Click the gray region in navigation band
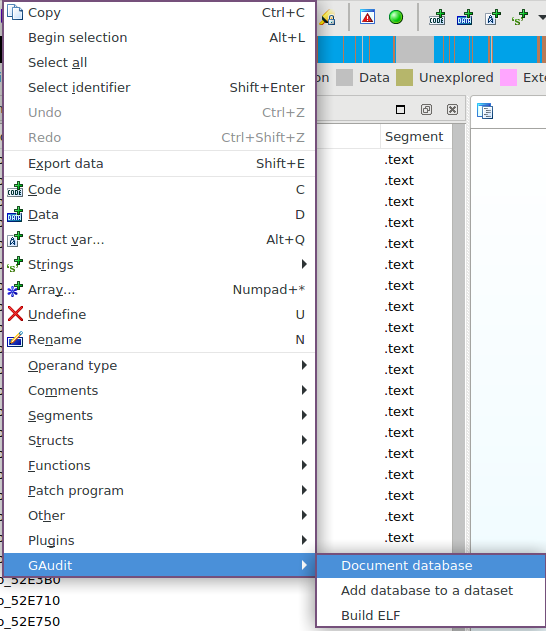The image size is (546, 631). point(415,49)
